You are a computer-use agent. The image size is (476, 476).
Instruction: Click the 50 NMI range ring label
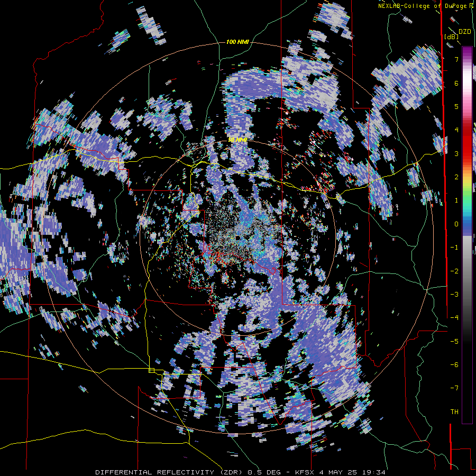point(237,140)
